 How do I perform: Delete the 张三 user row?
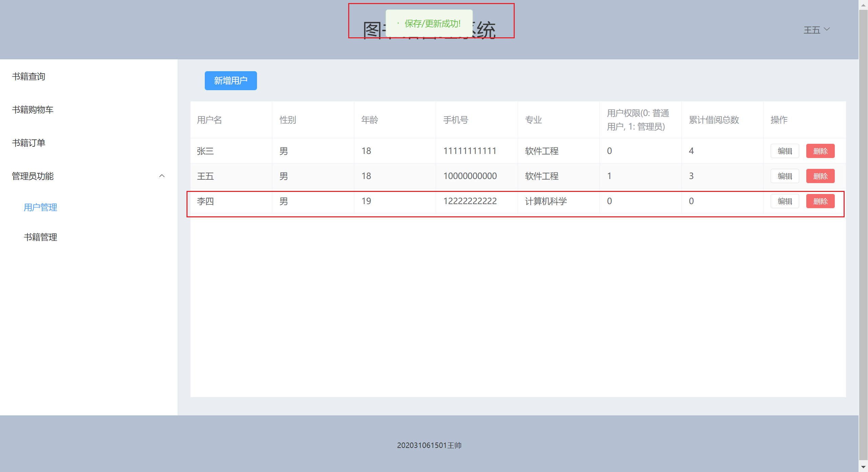820,151
